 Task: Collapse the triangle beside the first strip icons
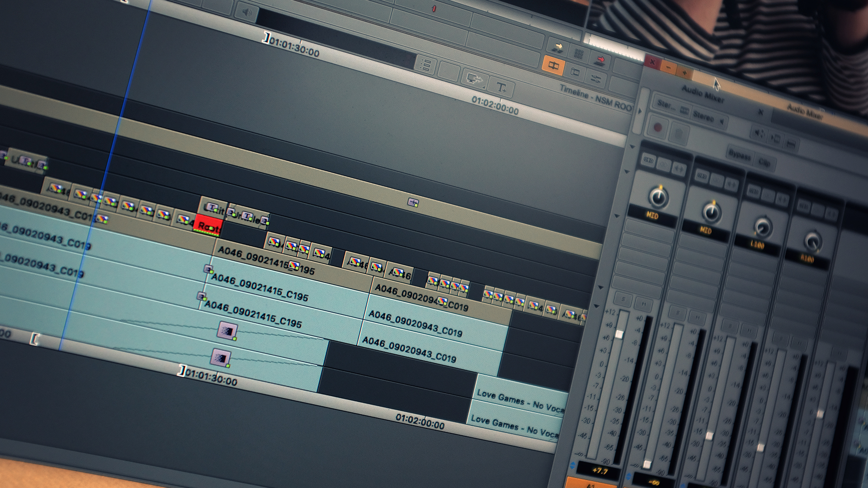pos(626,172)
